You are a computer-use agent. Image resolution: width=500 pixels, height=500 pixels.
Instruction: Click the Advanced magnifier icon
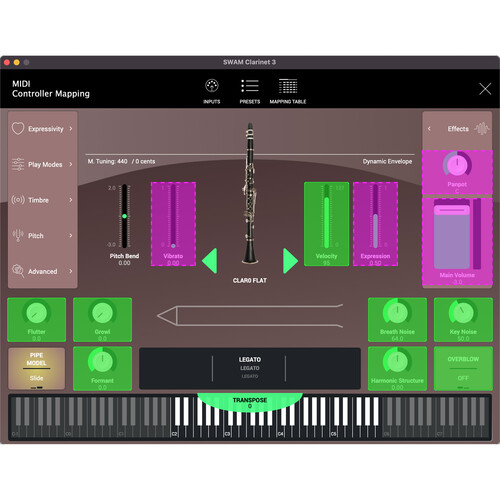click(x=18, y=271)
